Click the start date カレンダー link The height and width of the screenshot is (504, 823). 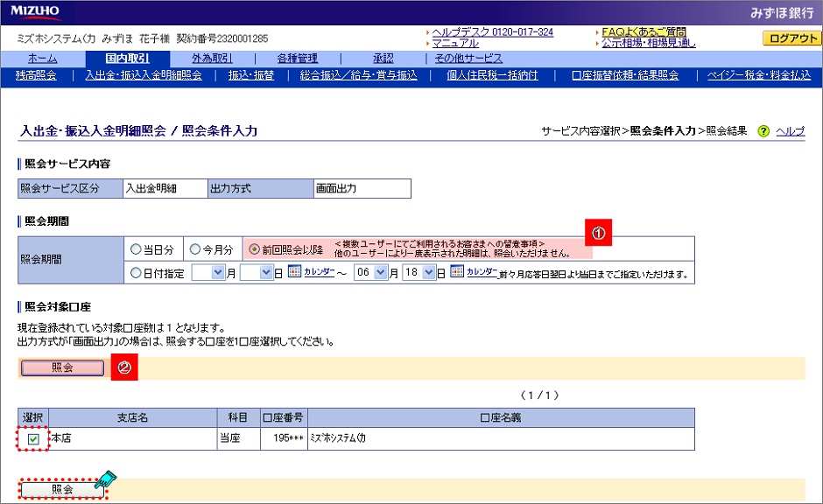pyautogui.click(x=319, y=271)
